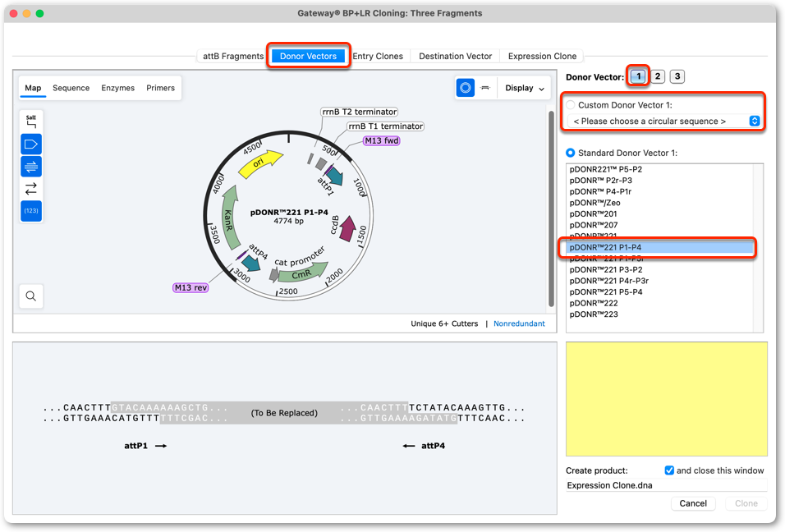
Task: Toggle the show primers icon
Action: tap(31, 166)
